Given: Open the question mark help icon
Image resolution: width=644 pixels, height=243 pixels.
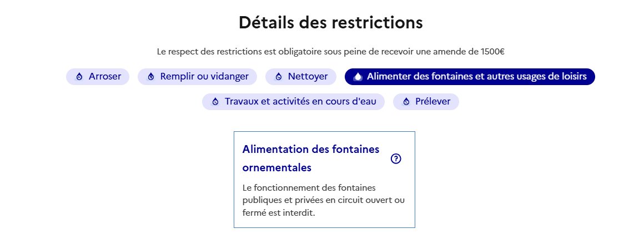Looking at the screenshot, I should point(396,158).
